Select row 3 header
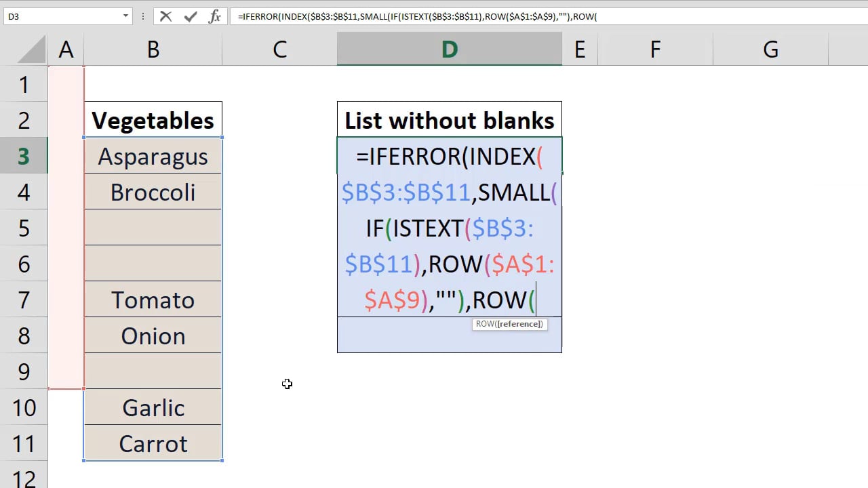Image resolution: width=868 pixels, height=488 pixels. coord(24,156)
